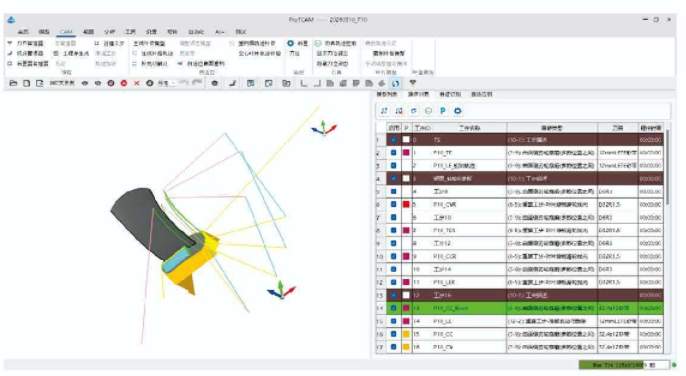Image resolution: width=686 pixels, height=376 pixels.
Task: Click yellow color swatch in P10_CV row
Action: click(x=406, y=347)
